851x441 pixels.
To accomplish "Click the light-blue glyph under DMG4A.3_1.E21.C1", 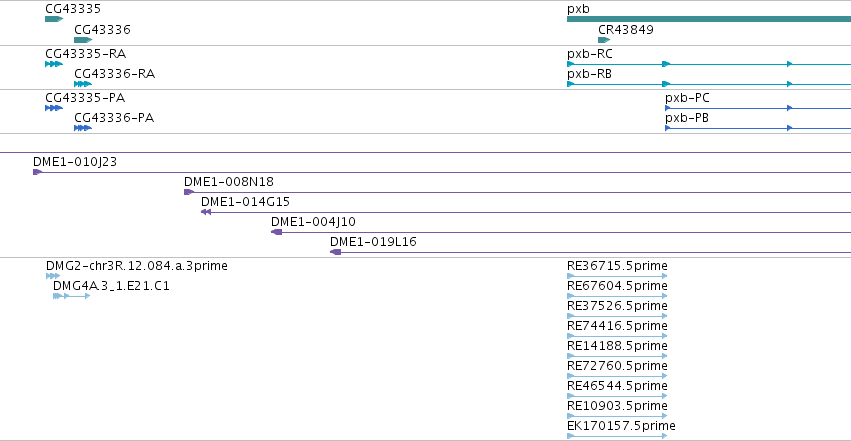I will (x=71, y=296).
